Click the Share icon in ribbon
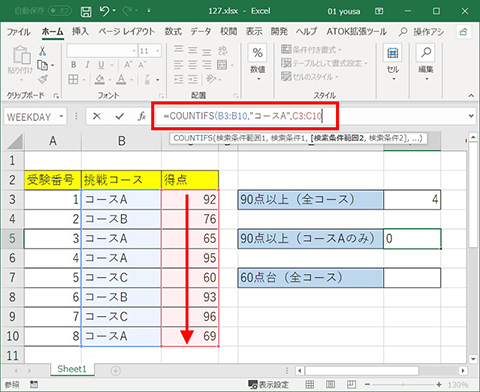Viewport: 480px width, 392px height. pos(464,32)
